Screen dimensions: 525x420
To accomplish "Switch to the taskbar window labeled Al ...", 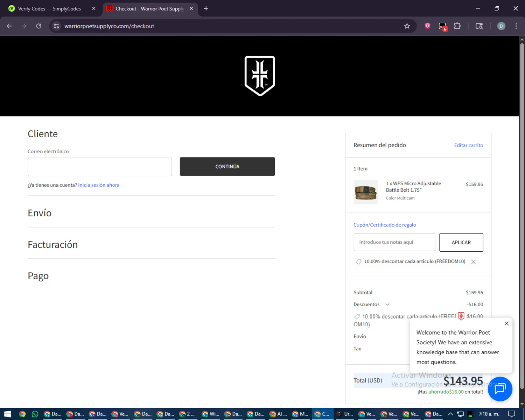I will tap(278, 414).
